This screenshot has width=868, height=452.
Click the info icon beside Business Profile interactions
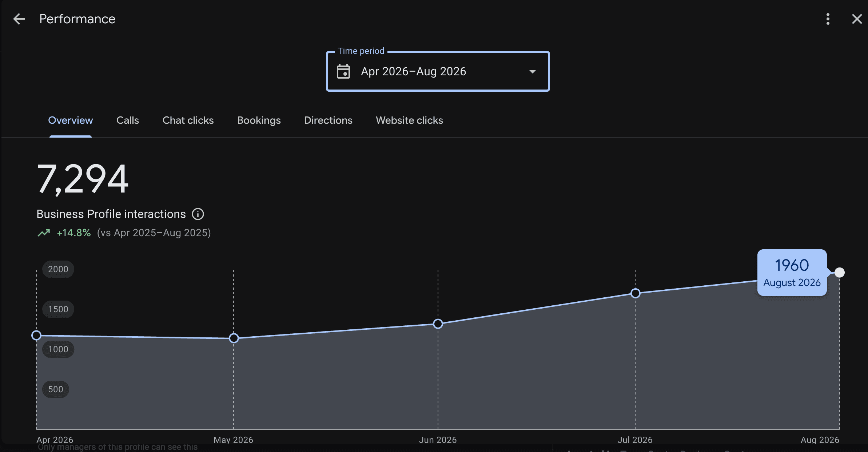point(198,214)
